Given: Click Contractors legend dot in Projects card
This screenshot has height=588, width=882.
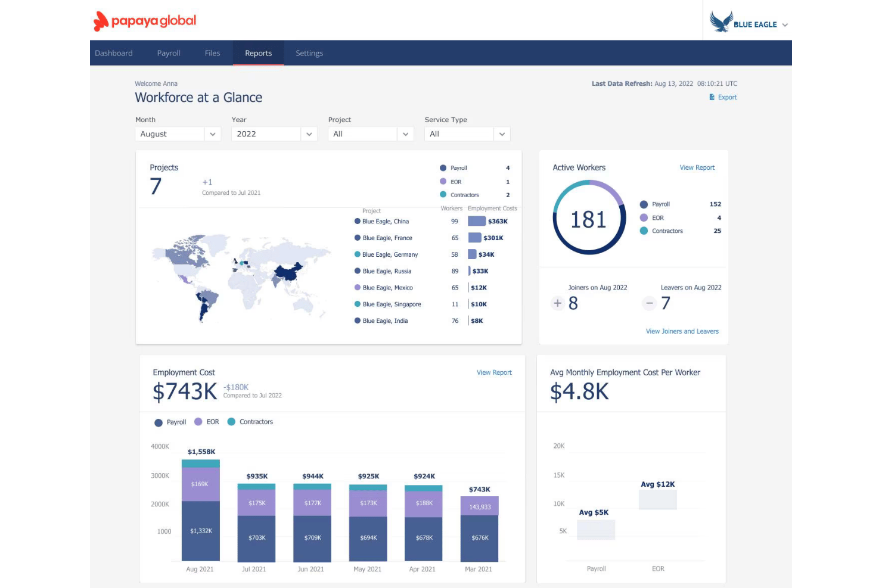Looking at the screenshot, I should [443, 194].
